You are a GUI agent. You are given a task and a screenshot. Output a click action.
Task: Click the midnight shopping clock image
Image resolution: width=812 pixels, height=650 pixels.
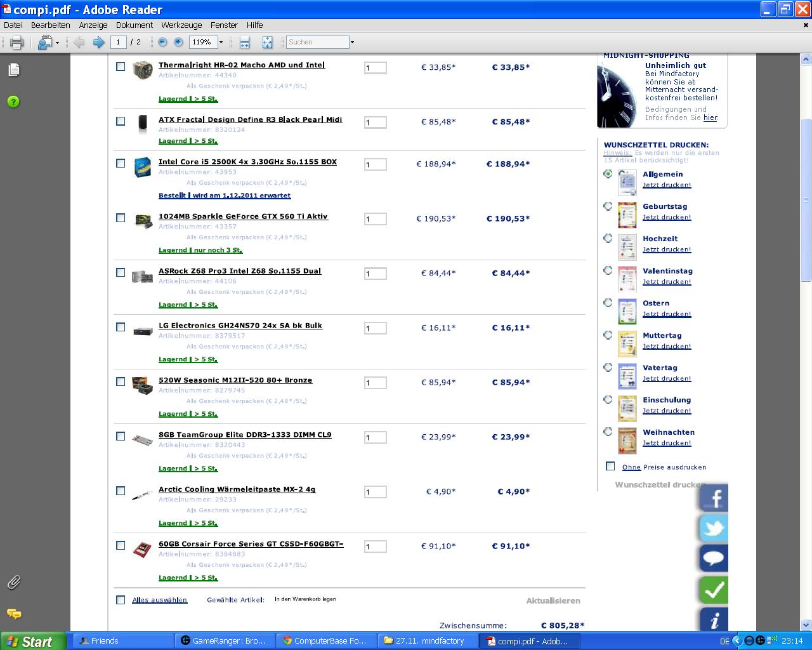(617, 94)
